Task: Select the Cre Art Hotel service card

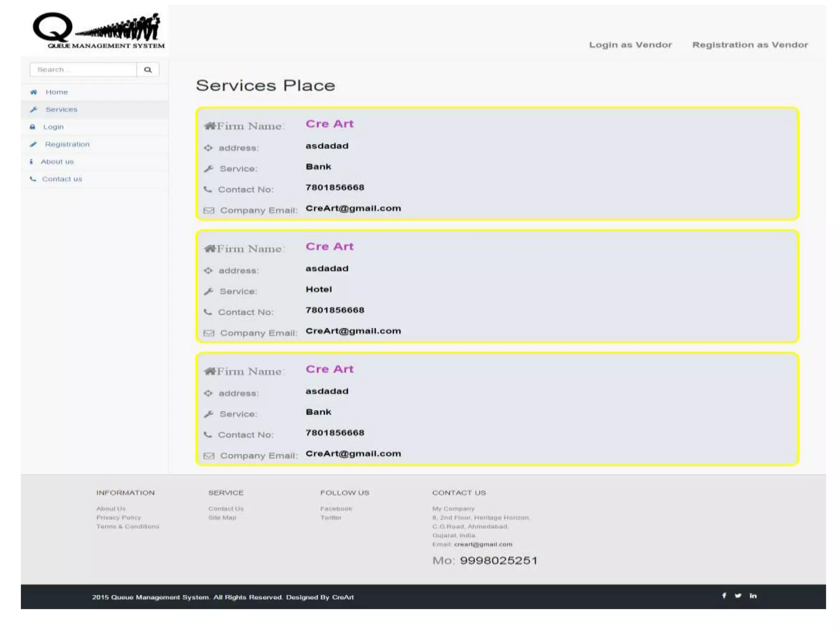Action: point(497,286)
